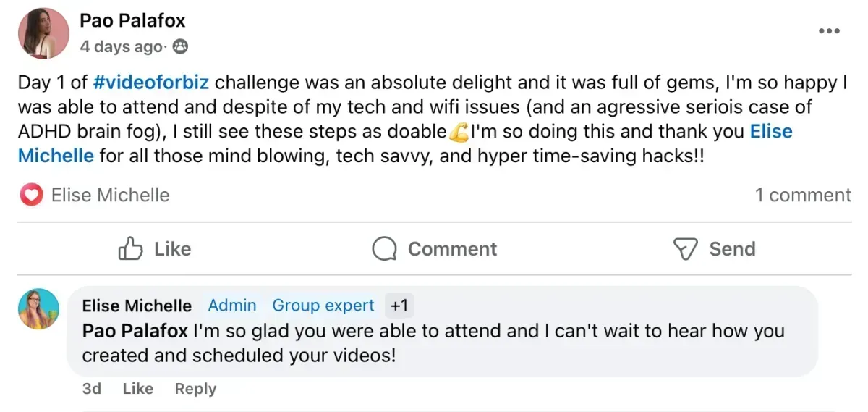The image size is (868, 412).
Task: Open the three-dot post options menu
Action: 829,31
